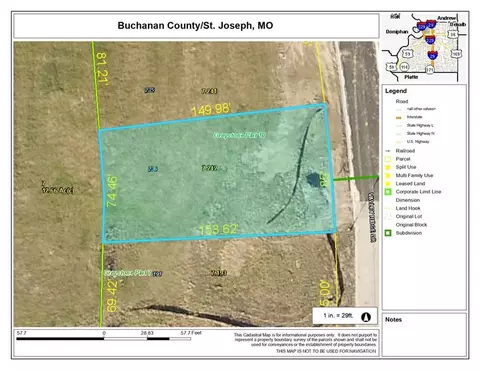The image size is (480, 370).
Task: Click the vertical road name label on the street
Action: [372, 217]
